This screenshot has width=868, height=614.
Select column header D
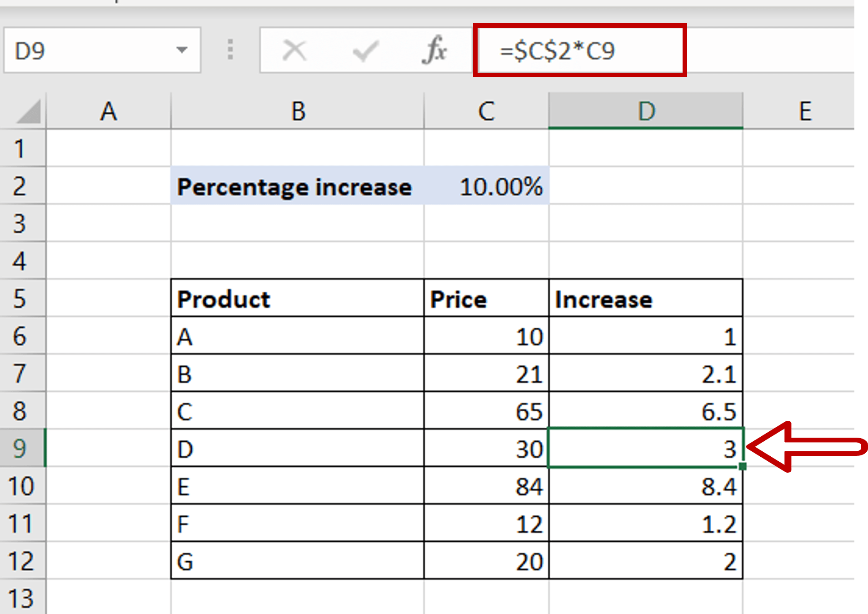pos(645,110)
